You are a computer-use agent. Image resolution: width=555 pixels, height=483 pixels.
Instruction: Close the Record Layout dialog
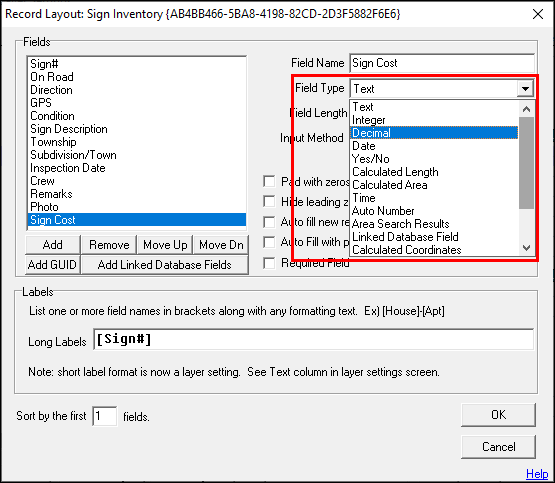point(538,14)
